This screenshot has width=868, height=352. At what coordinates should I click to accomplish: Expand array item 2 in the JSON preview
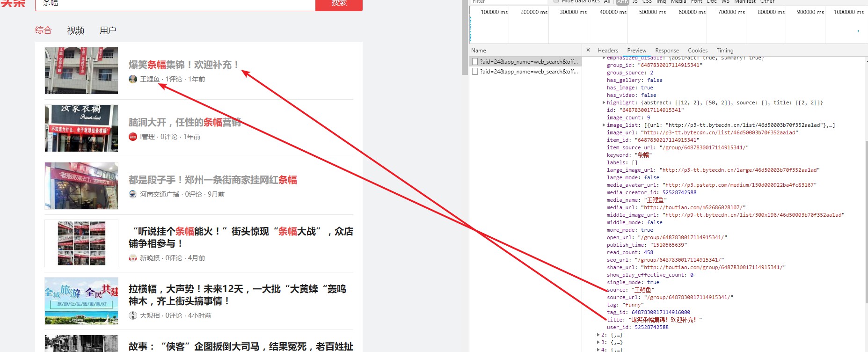598,335
